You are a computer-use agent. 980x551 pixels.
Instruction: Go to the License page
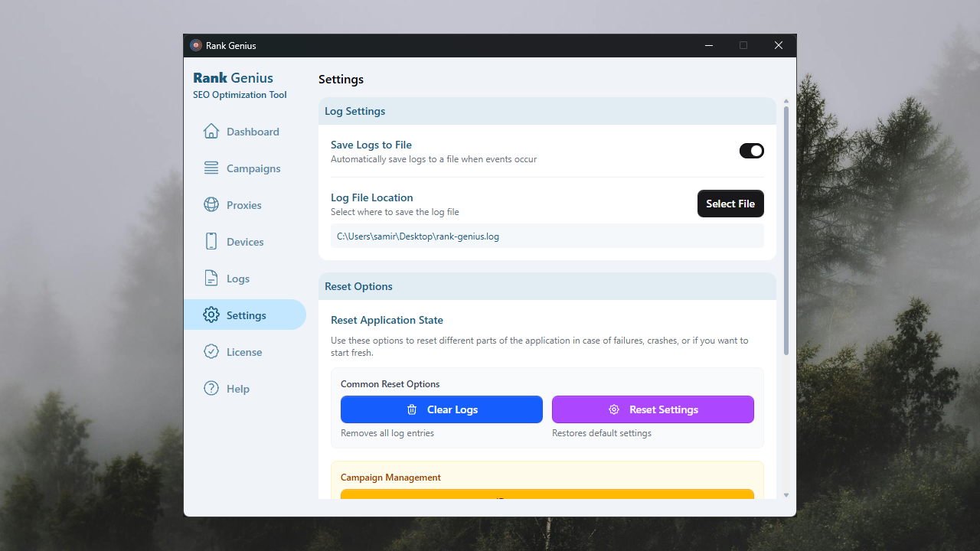244,352
